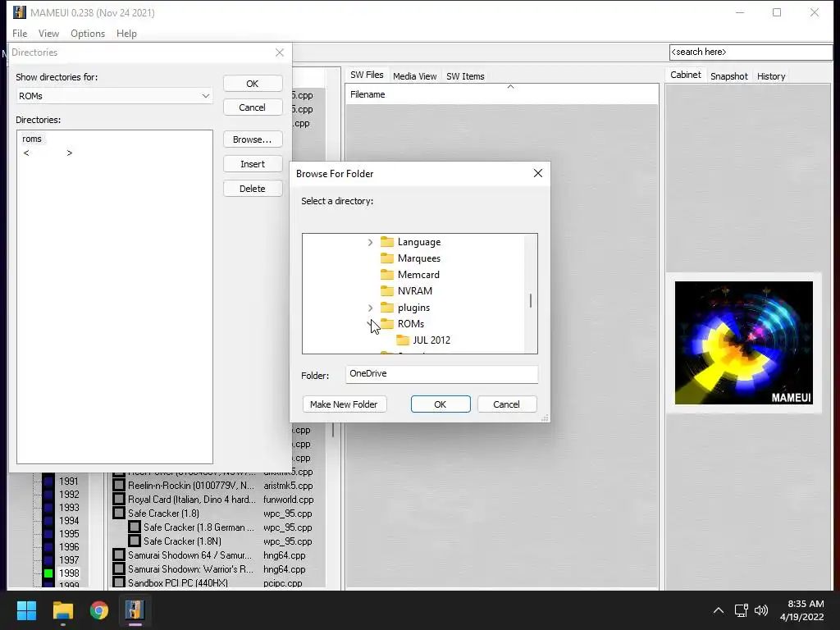Viewport: 840px width, 630px height.
Task: Switch to the SW Files tab
Action: [367, 75]
